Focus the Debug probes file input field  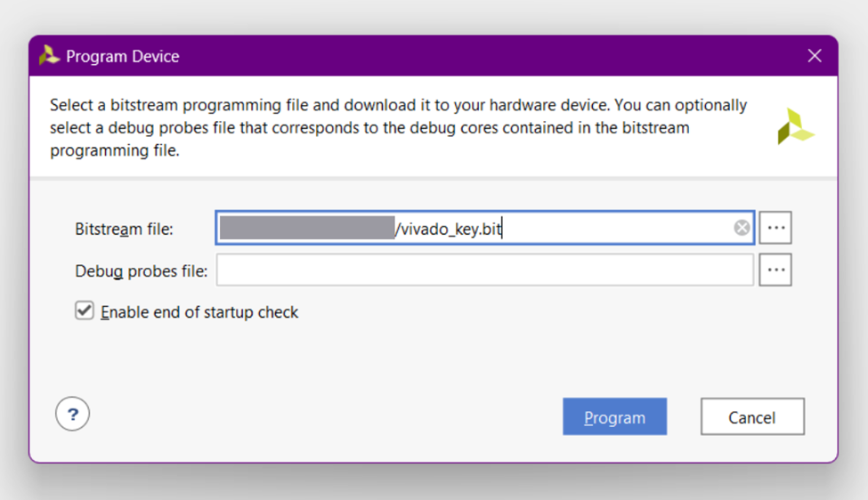point(484,270)
